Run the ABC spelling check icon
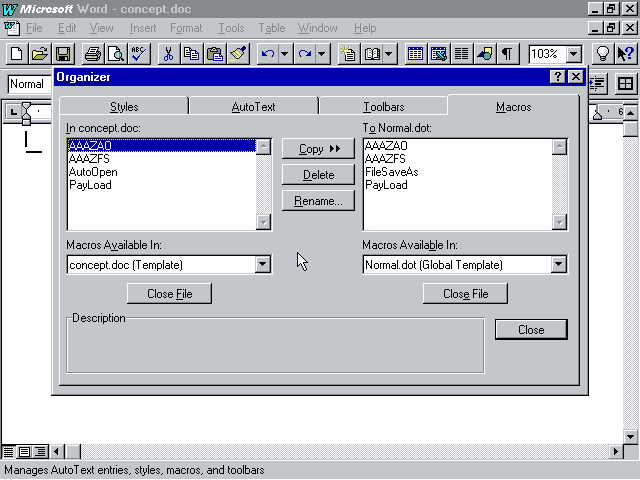Screen dimensions: 640x480 pos(139,53)
